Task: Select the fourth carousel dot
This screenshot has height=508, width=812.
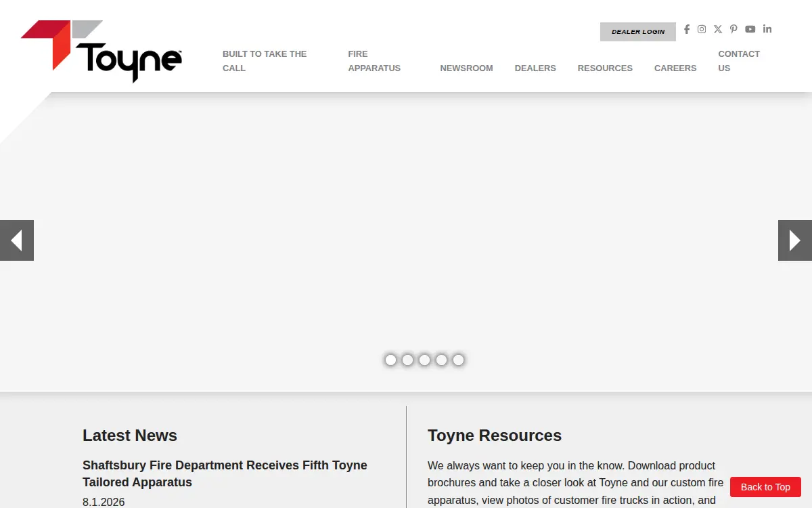Action: pos(441,360)
